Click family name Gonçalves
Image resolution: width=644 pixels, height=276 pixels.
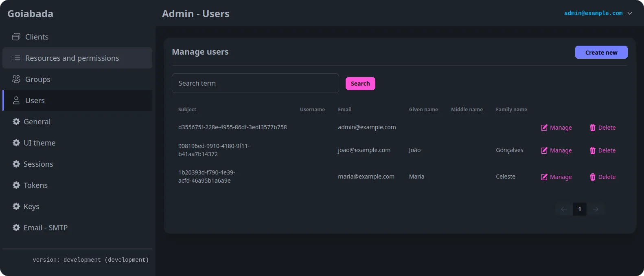point(510,150)
